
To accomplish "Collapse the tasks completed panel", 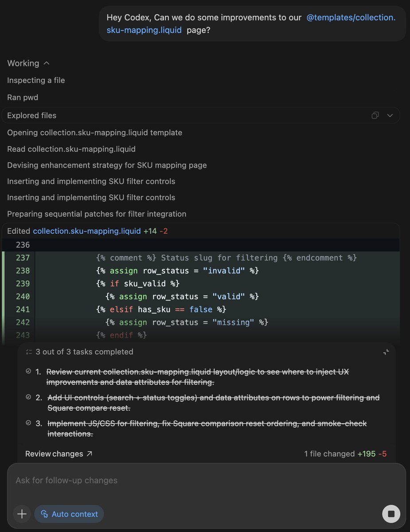I will click(x=386, y=352).
